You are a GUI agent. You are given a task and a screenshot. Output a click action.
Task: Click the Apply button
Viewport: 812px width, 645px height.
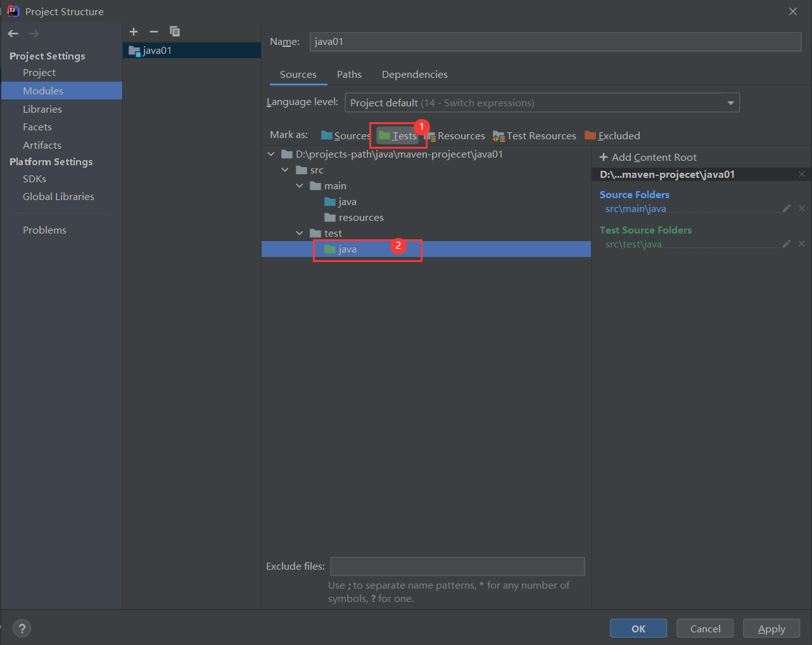click(771, 629)
